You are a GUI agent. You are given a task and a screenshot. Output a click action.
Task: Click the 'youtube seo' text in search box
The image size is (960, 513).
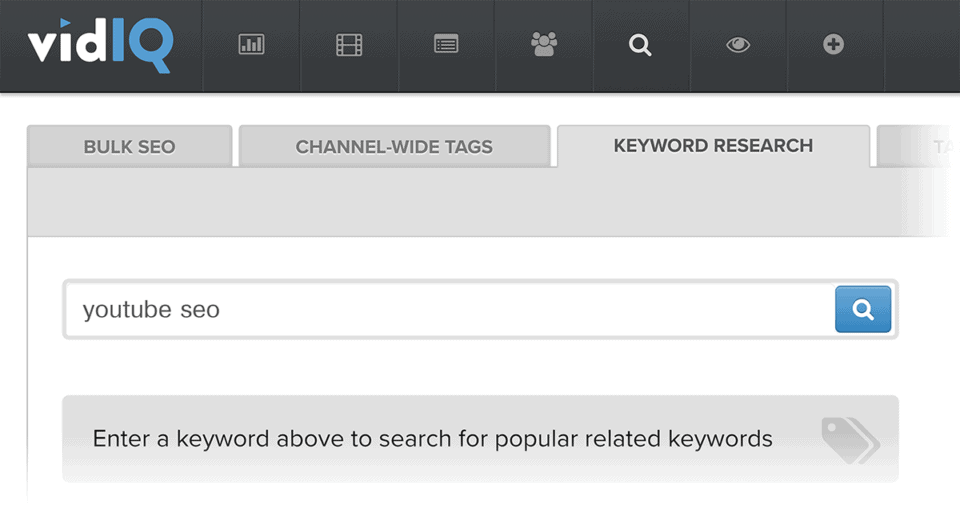[x=151, y=310]
